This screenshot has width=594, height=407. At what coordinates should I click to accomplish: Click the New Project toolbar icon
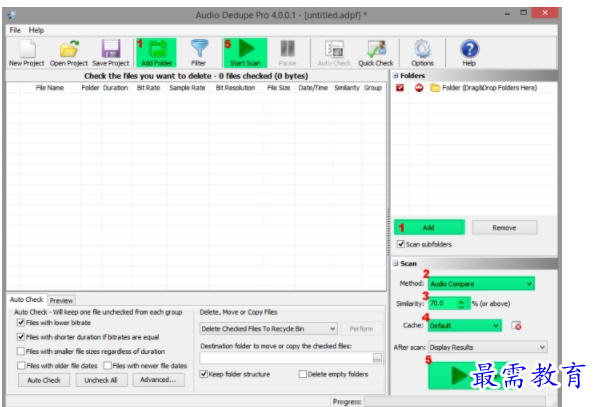[27, 53]
